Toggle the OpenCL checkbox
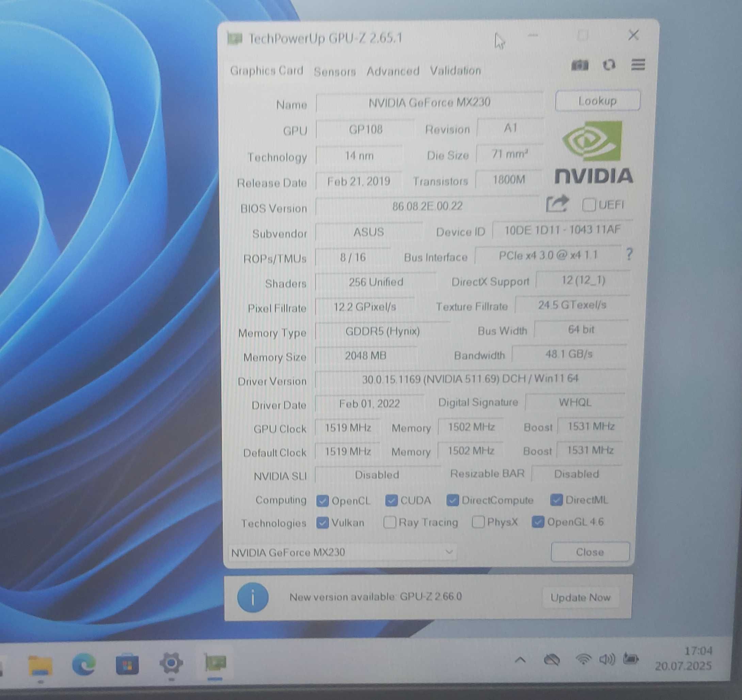Viewport: 742px width, 700px height. click(322, 501)
